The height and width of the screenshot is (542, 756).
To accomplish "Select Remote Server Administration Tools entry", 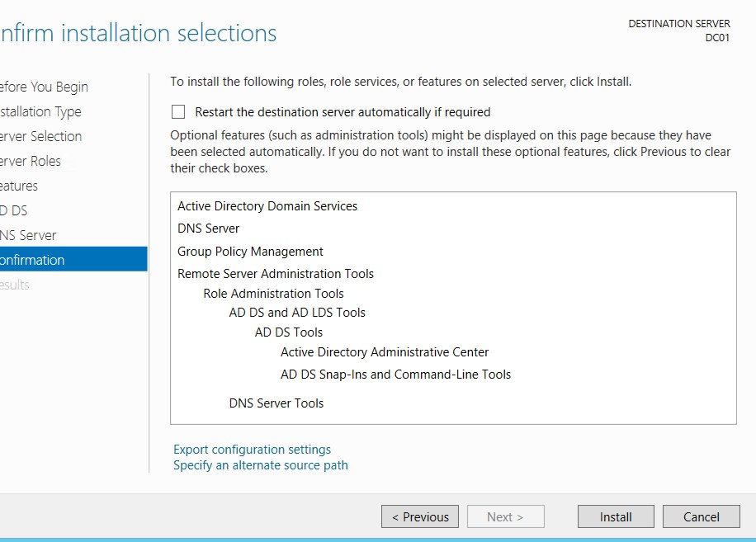I will tap(276, 274).
